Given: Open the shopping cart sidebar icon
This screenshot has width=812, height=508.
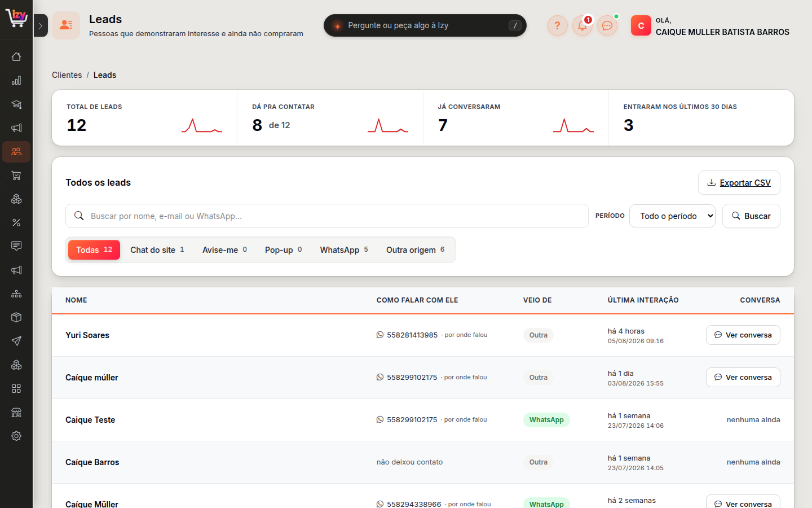Looking at the screenshot, I should [x=16, y=175].
